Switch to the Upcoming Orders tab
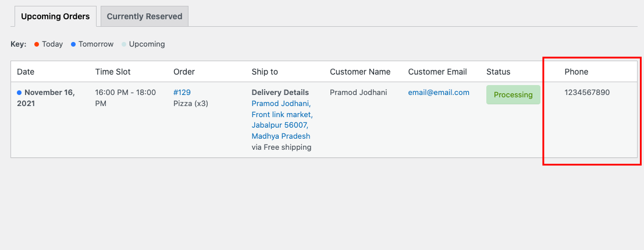Screen dimensions: 644x250 click(55, 16)
